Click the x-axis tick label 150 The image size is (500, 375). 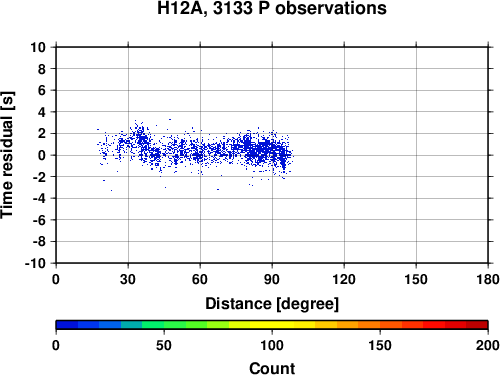pyautogui.click(x=416, y=279)
